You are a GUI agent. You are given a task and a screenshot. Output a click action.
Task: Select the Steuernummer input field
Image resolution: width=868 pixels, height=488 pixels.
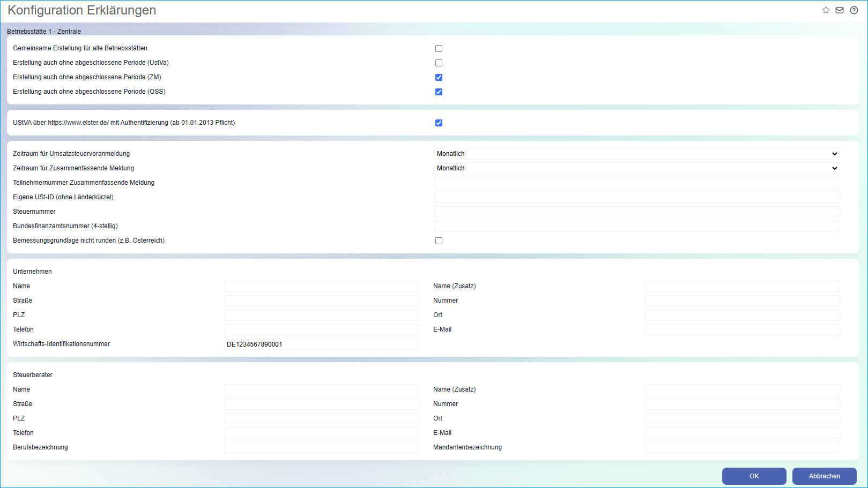(637, 212)
